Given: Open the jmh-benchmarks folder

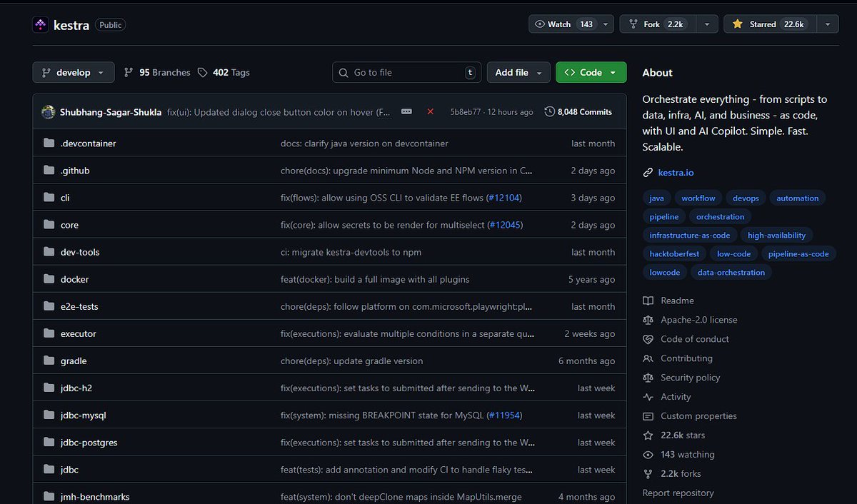Looking at the screenshot, I should coord(95,497).
